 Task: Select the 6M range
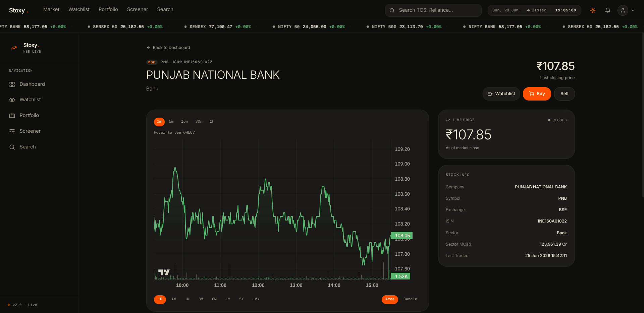click(x=214, y=299)
